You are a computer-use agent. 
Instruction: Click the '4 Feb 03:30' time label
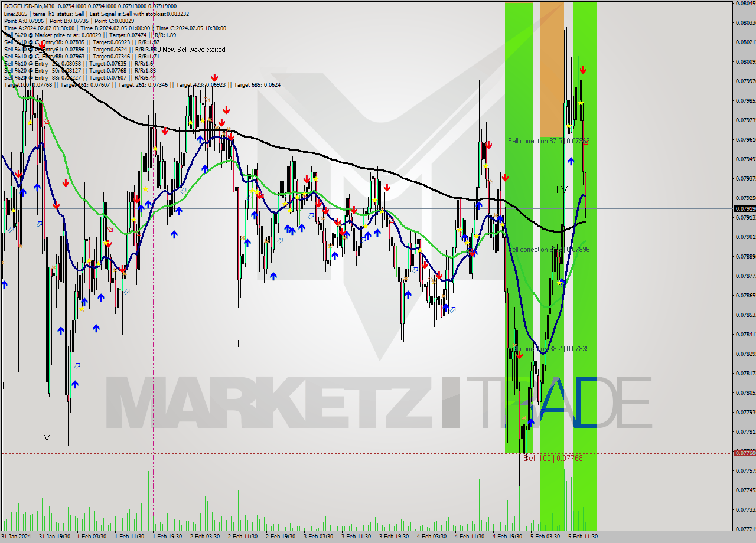pyautogui.click(x=432, y=537)
